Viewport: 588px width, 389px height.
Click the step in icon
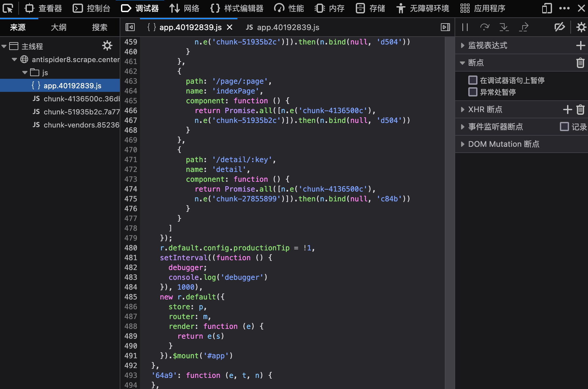(x=504, y=27)
